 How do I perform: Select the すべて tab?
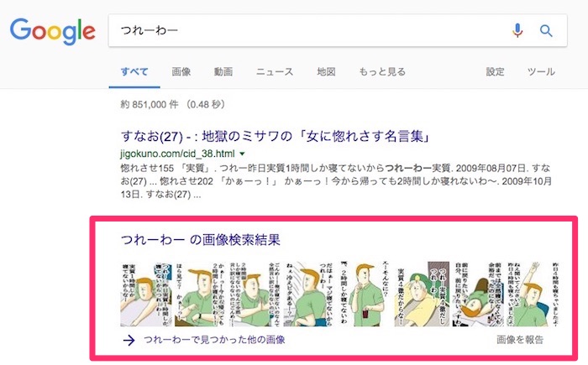[134, 71]
